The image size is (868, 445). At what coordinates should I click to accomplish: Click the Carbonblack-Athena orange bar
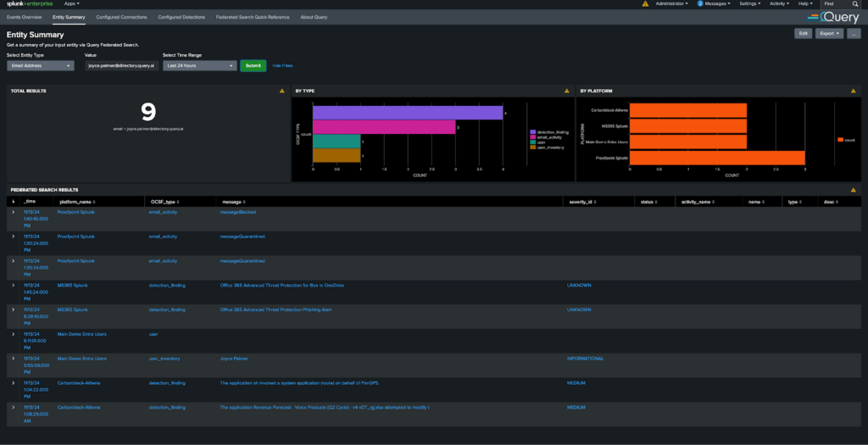pos(688,110)
